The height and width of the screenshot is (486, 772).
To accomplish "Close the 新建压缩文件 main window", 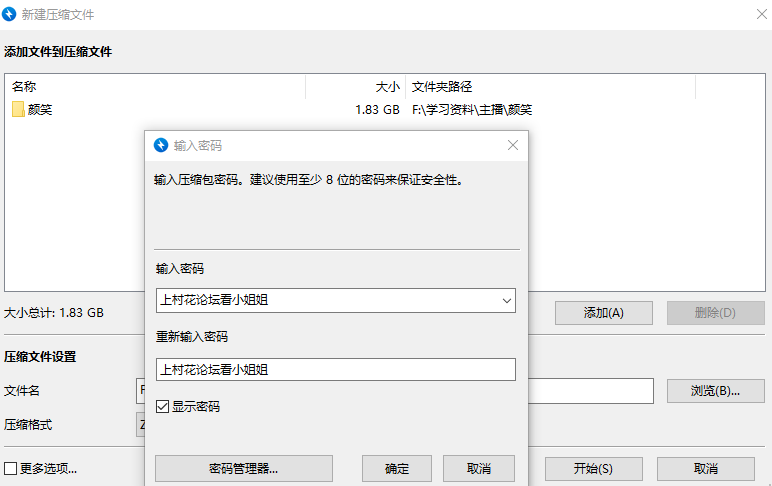I will coord(759,15).
